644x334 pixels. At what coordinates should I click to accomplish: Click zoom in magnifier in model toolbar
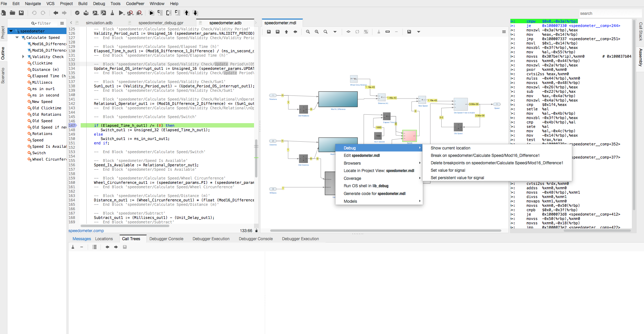click(x=317, y=32)
